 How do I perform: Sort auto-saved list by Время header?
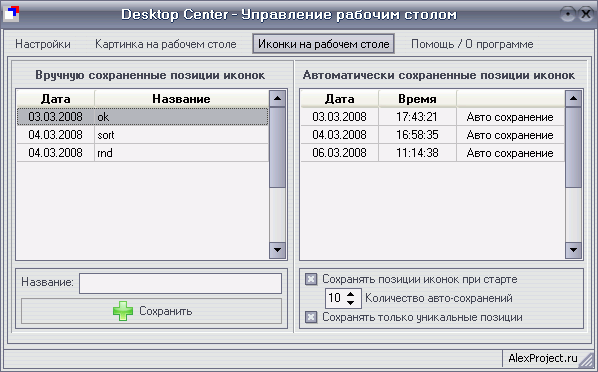point(417,99)
